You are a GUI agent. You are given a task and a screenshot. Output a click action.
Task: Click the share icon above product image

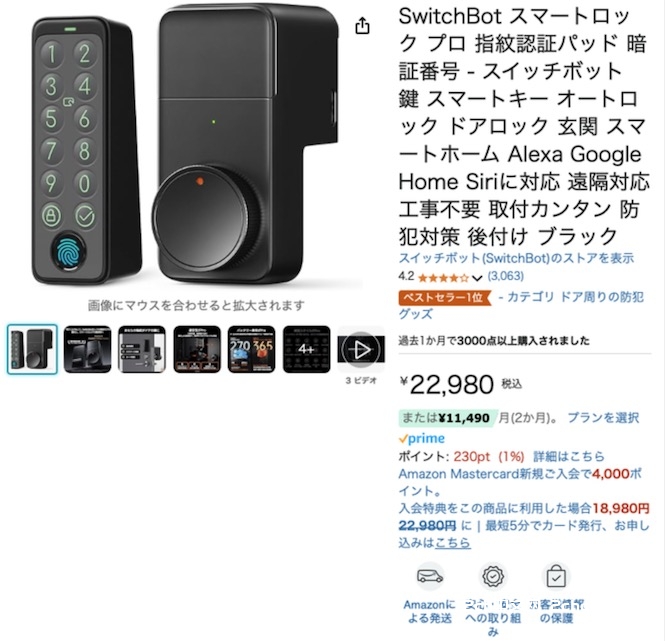[x=362, y=26]
